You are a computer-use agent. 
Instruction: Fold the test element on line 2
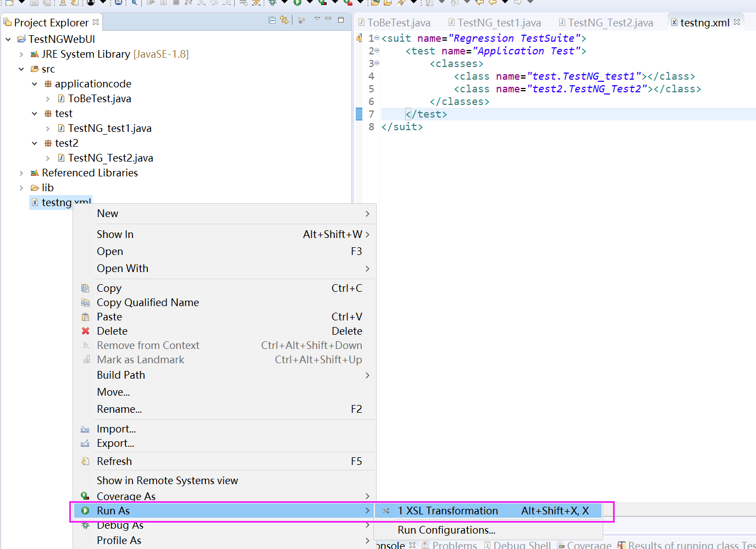pos(377,51)
